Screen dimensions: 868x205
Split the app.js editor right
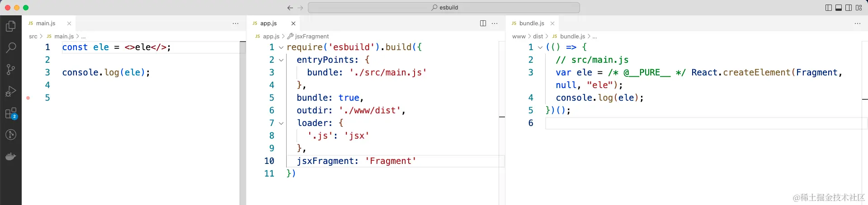[x=483, y=23]
